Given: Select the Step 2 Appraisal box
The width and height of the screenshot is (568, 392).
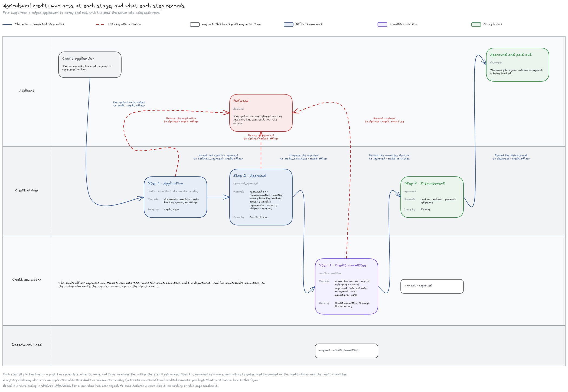Looking at the screenshot, I should pos(261,197).
